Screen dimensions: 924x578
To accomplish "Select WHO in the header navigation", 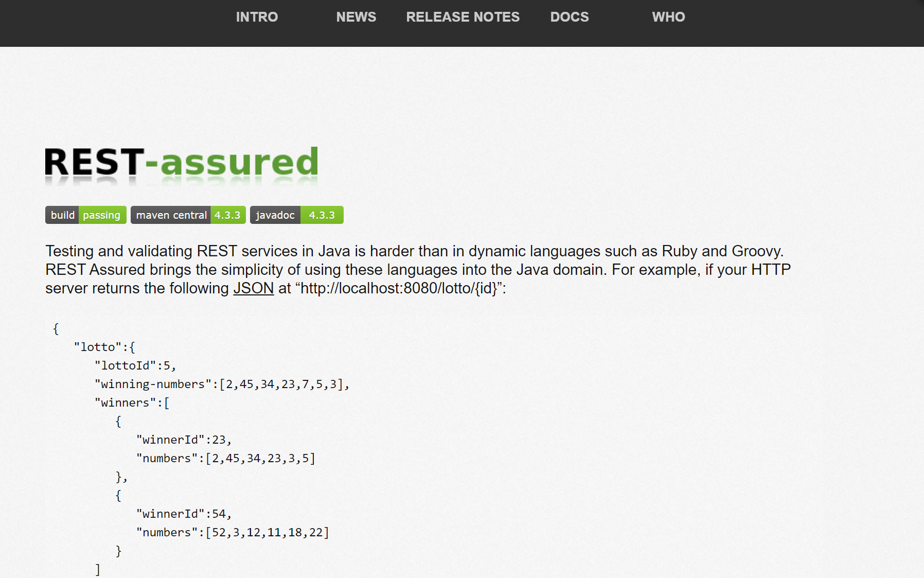I will pos(668,17).
